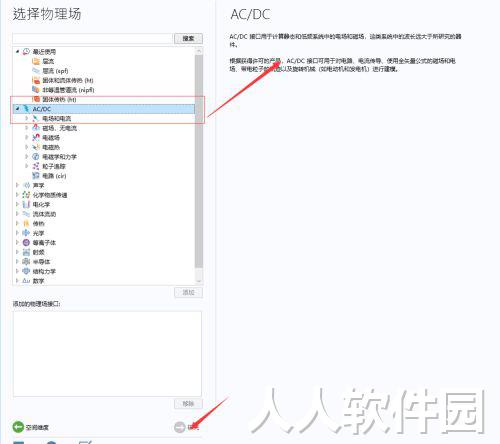Collapse the AC/DC tree node
Image resolution: width=500 pixels, height=444 pixels.
pos(17,108)
